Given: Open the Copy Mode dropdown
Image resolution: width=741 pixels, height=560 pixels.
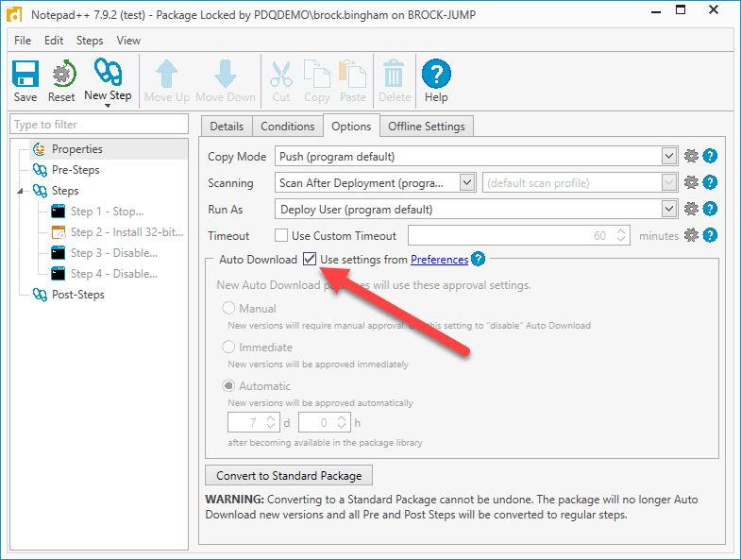Looking at the screenshot, I should pyautogui.click(x=668, y=156).
